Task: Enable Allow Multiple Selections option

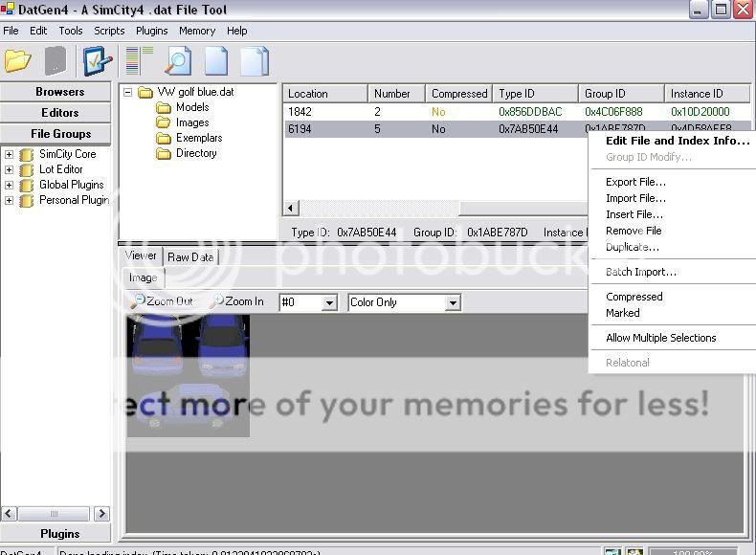Action: tap(660, 338)
